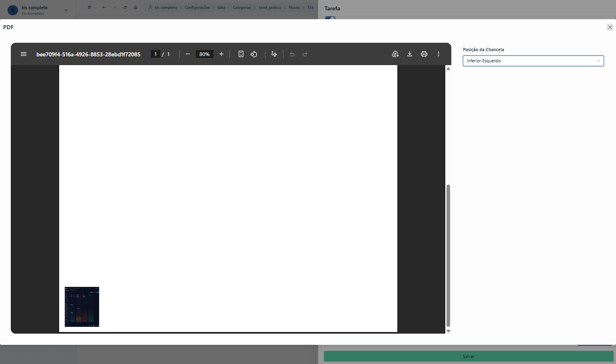Viewport: 616px width, 364px height.
Task: Refresh the background page
Action: (x=125, y=7)
